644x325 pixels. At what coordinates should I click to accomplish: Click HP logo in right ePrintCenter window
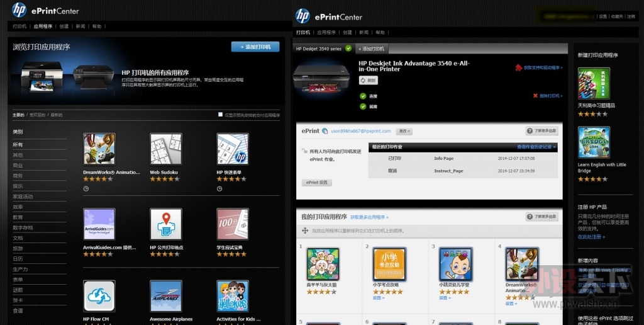click(x=303, y=16)
